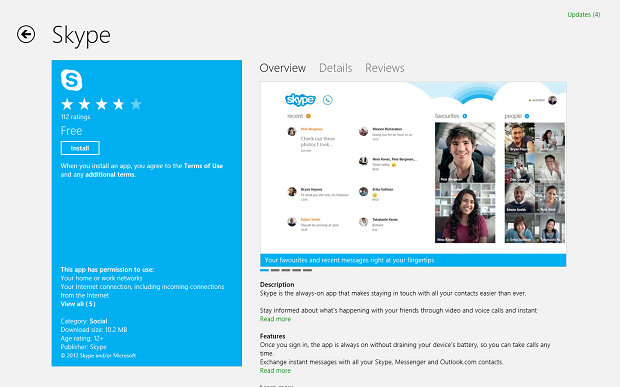The height and width of the screenshot is (387, 620).
Task: Click the Maxine Richardson avatar in recent
Action: point(363,131)
